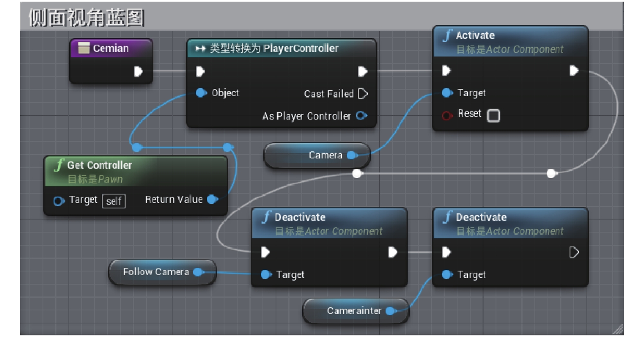Click the Camera variable output pin
This screenshot has width=644, height=337.
pyautogui.click(x=352, y=155)
